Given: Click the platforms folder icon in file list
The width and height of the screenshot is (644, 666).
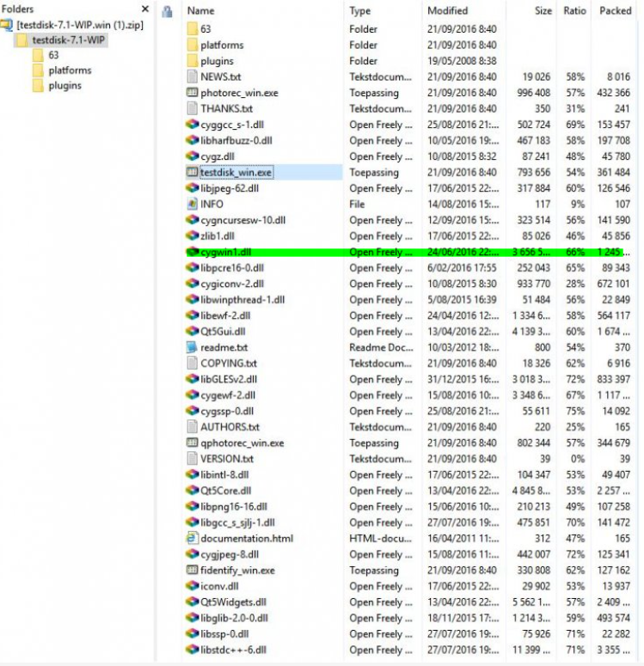Looking at the screenshot, I should tap(192, 45).
